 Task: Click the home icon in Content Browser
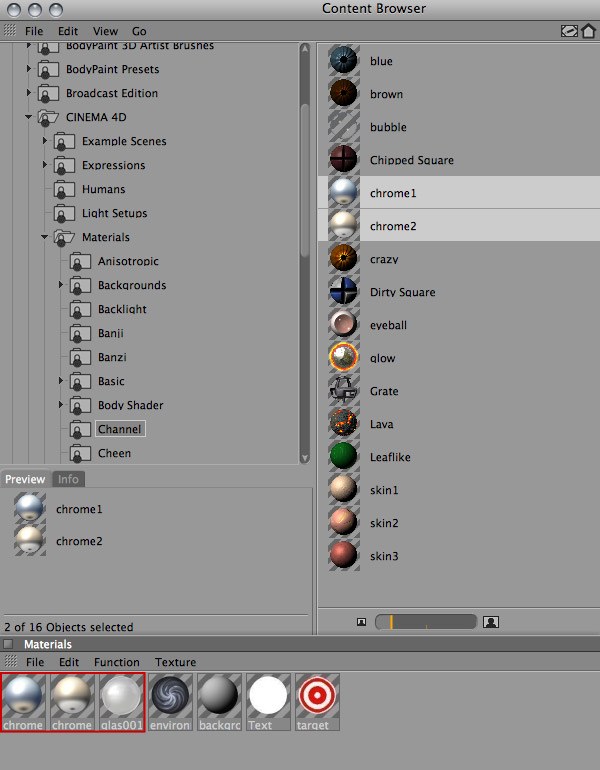[x=588, y=31]
